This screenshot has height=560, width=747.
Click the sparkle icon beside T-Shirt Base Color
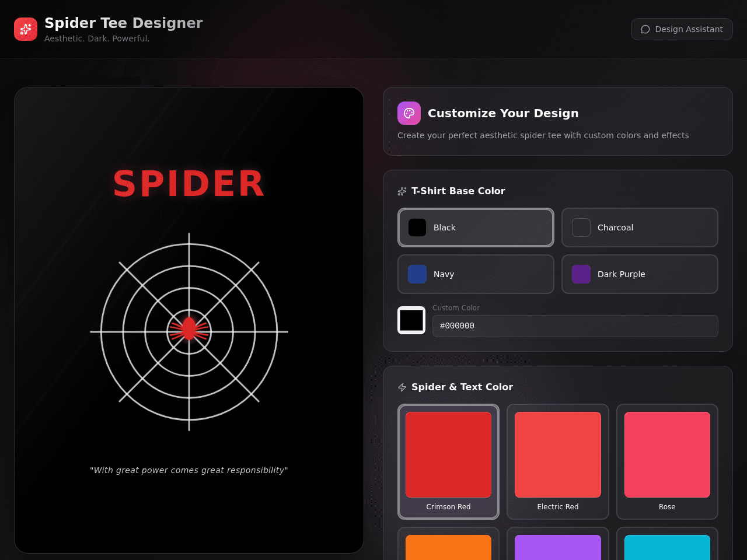(x=402, y=191)
